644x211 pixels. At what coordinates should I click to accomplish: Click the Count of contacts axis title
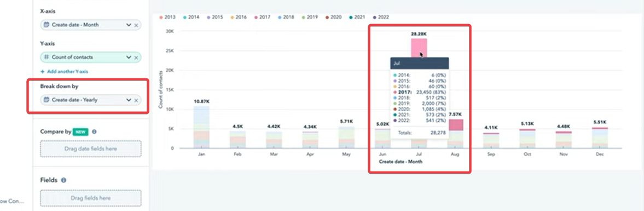pos(160,90)
